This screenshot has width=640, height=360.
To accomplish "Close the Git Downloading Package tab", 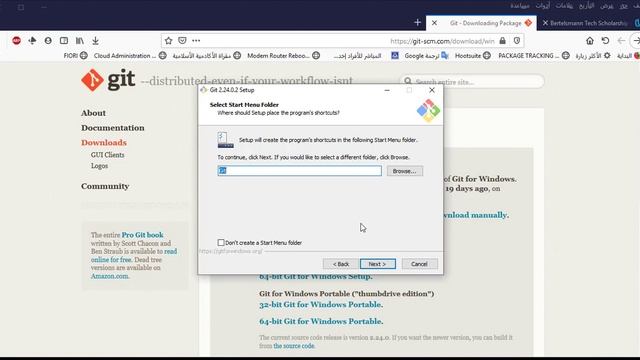I will pyautogui.click(x=434, y=23).
